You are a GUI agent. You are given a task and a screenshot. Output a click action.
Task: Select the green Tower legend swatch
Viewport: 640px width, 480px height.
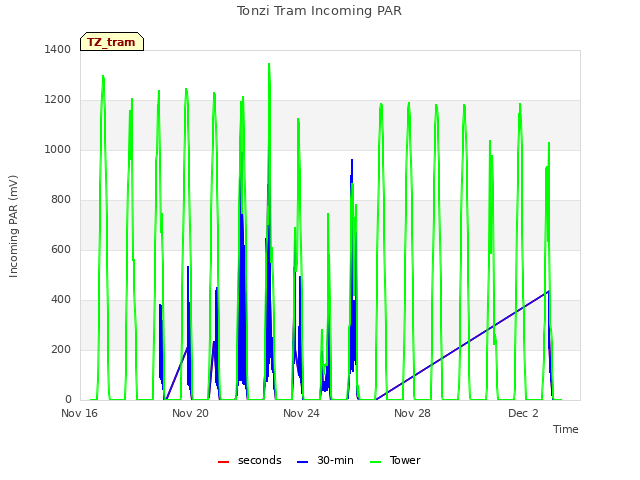[375, 462]
